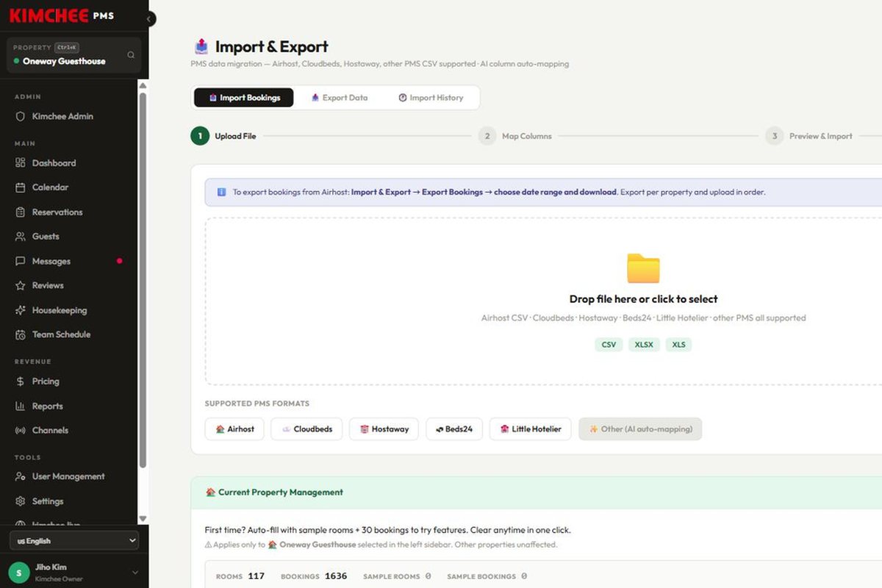Click the KIMCHEE PMS logo
The image size is (882, 588).
point(62,15)
